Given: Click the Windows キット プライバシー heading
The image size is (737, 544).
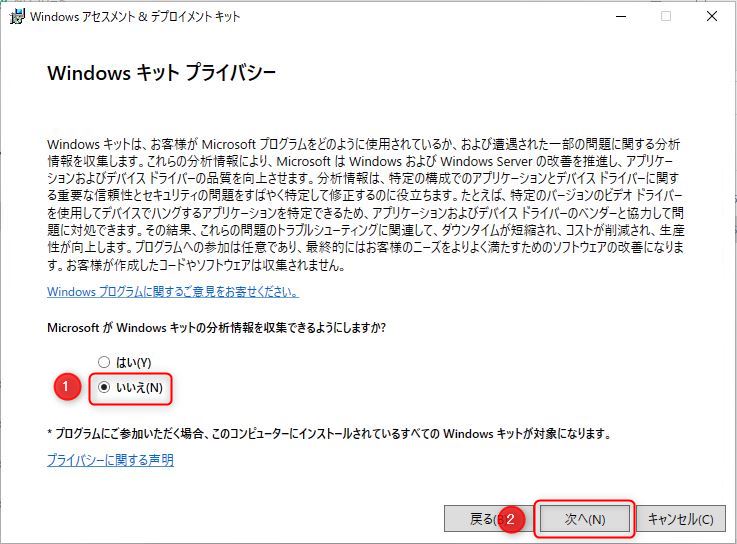Looking at the screenshot, I should coord(161,73).
